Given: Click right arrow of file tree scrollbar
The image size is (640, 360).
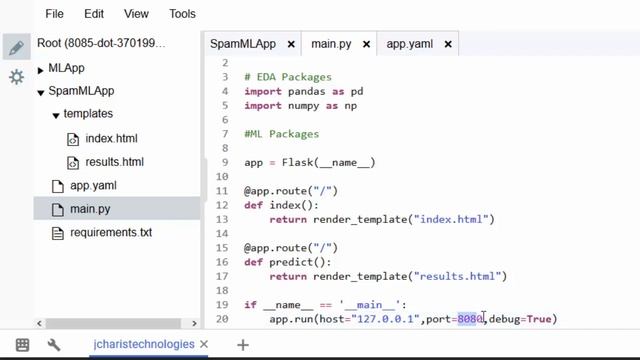Looking at the screenshot, I should (x=194, y=323).
